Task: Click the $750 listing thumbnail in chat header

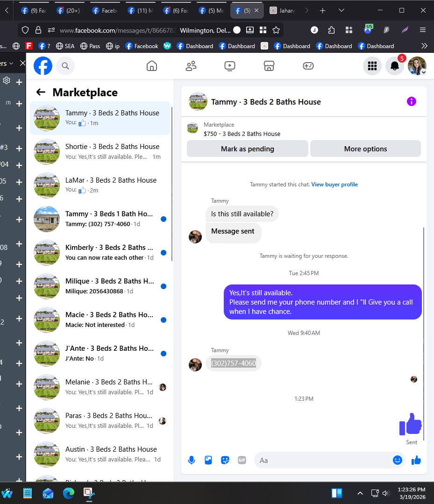Action: point(192,128)
